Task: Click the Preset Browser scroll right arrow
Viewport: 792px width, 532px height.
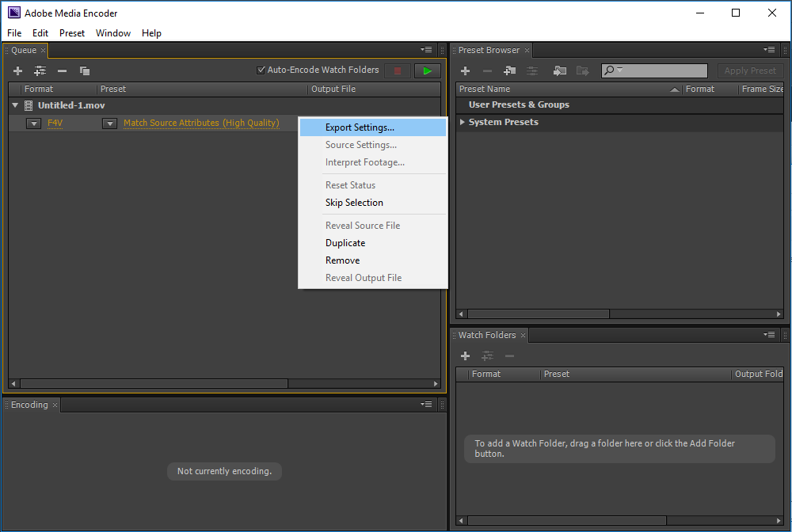Action: (x=779, y=314)
